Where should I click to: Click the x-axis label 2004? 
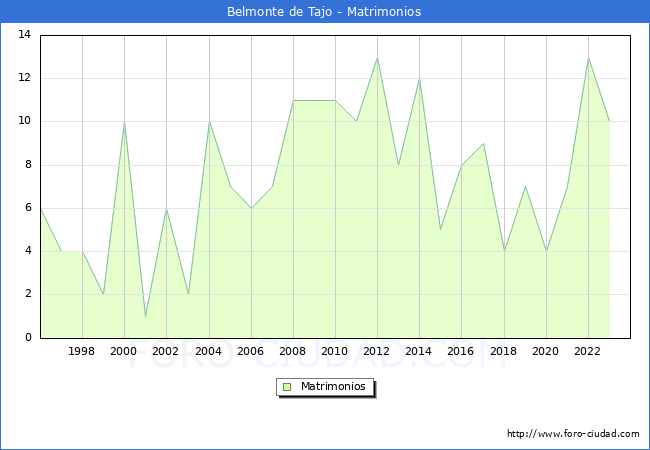click(208, 351)
